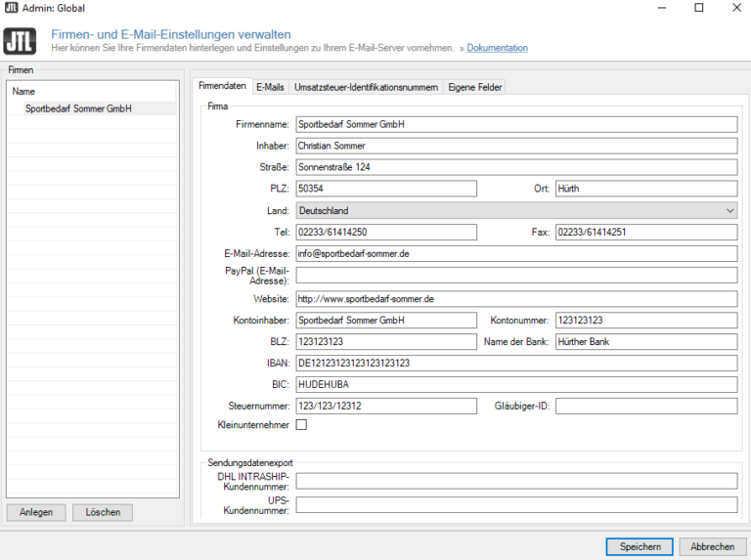Open the Umsatzsteuer-Identifikationsnummern tab

[x=366, y=87]
